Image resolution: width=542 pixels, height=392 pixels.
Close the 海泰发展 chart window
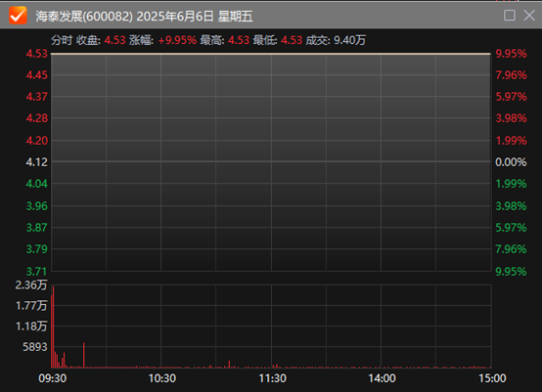click(529, 16)
